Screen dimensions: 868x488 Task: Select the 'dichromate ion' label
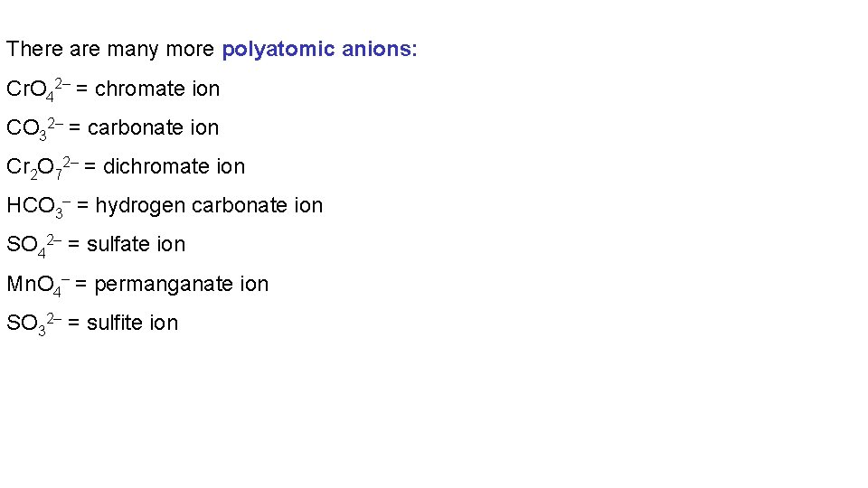click(174, 166)
